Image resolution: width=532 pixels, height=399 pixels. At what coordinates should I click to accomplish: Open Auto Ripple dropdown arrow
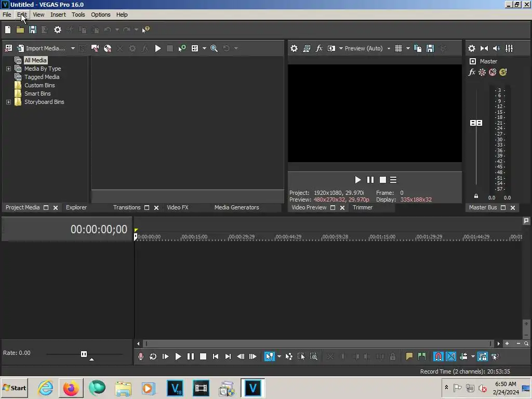pyautogui.click(x=473, y=356)
